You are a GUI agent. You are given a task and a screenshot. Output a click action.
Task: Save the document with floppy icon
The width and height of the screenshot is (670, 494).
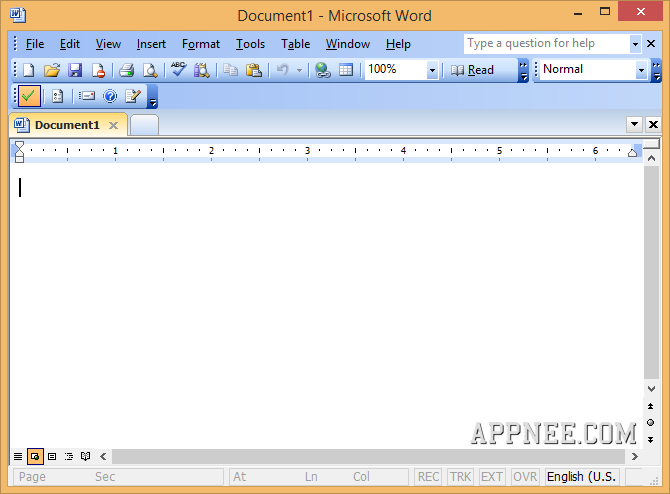75,70
